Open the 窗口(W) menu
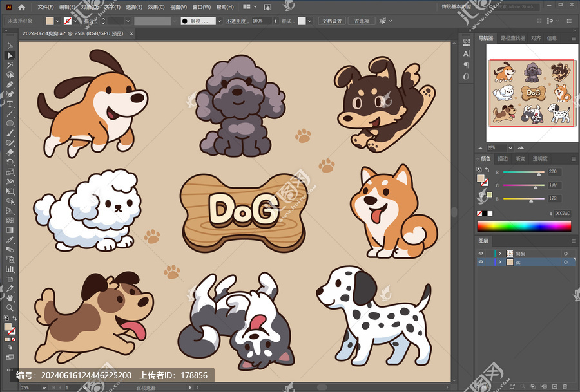Screen dimensions: 580x392 coord(202,7)
